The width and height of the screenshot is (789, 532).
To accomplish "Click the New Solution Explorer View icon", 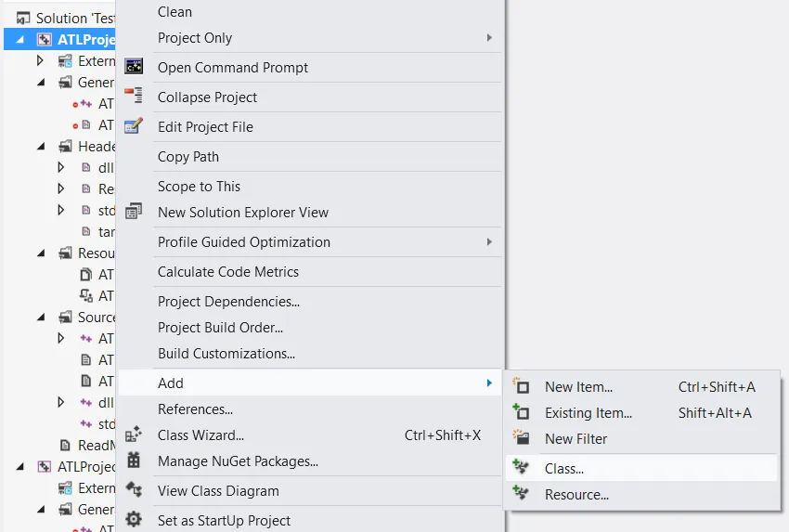I will (x=134, y=212).
